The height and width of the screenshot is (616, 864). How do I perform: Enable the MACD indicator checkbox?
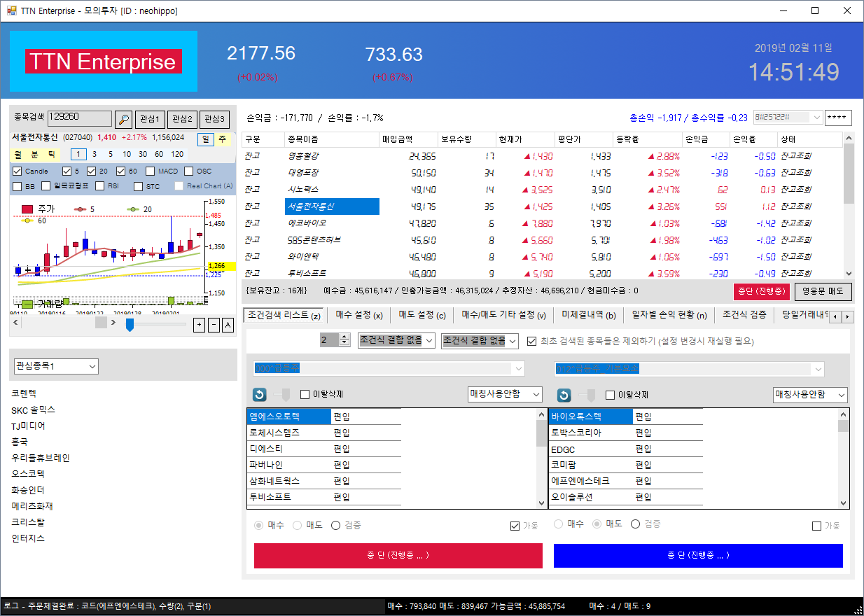click(151, 171)
